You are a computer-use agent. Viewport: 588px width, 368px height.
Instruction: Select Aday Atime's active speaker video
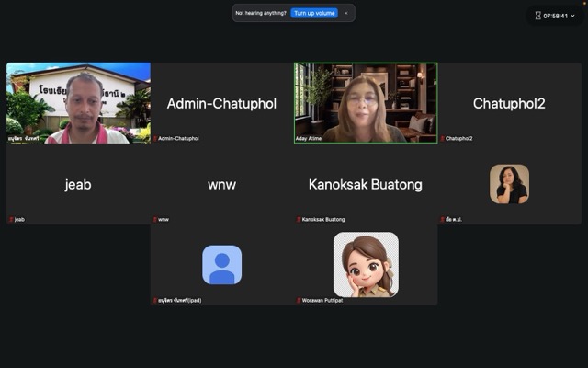[366, 103]
